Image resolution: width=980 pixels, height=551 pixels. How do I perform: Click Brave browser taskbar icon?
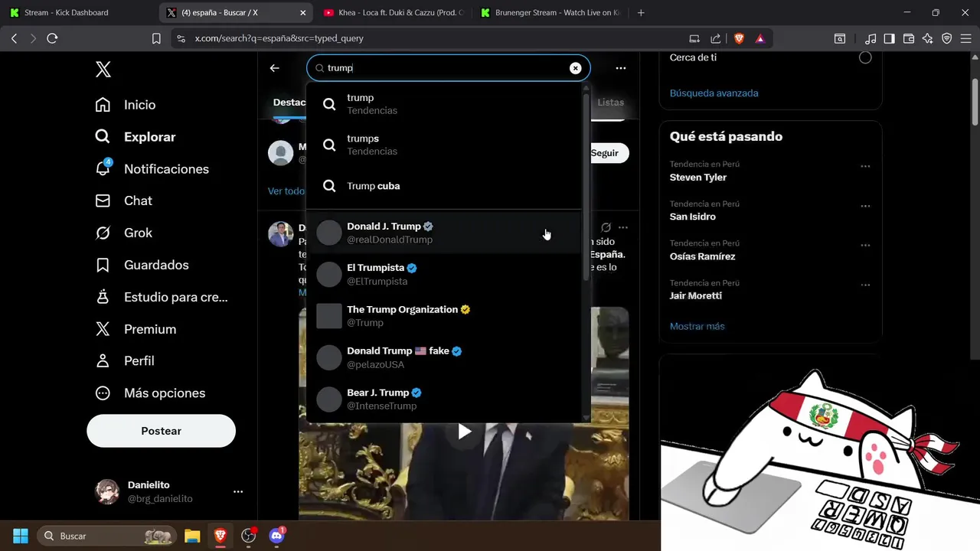click(x=220, y=536)
